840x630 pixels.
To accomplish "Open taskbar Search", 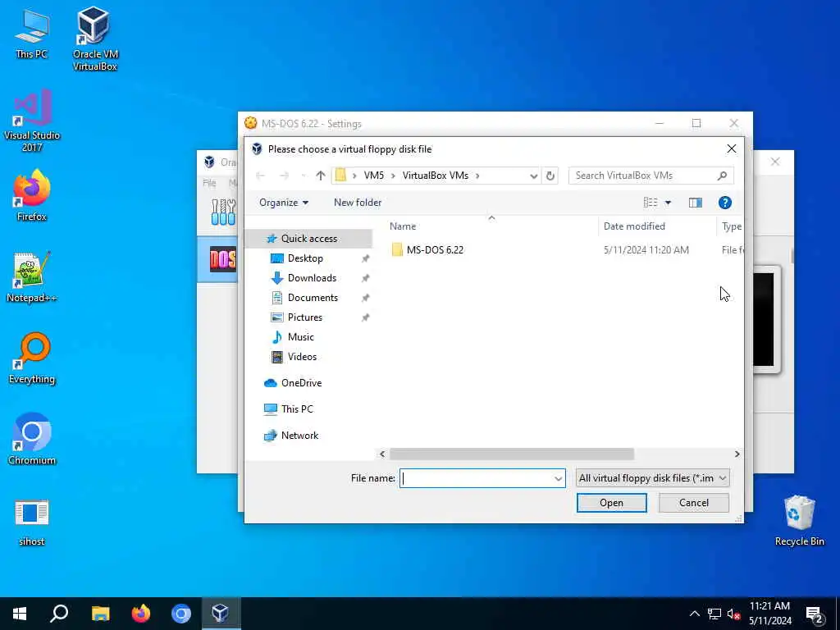I will 59,614.
